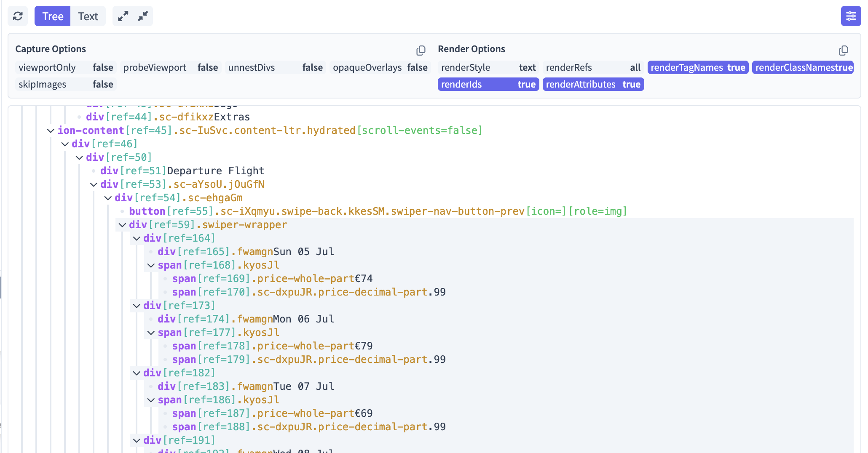The width and height of the screenshot is (868, 453).
Task: Select the span ref=179 decimal part row
Action: tap(309, 360)
